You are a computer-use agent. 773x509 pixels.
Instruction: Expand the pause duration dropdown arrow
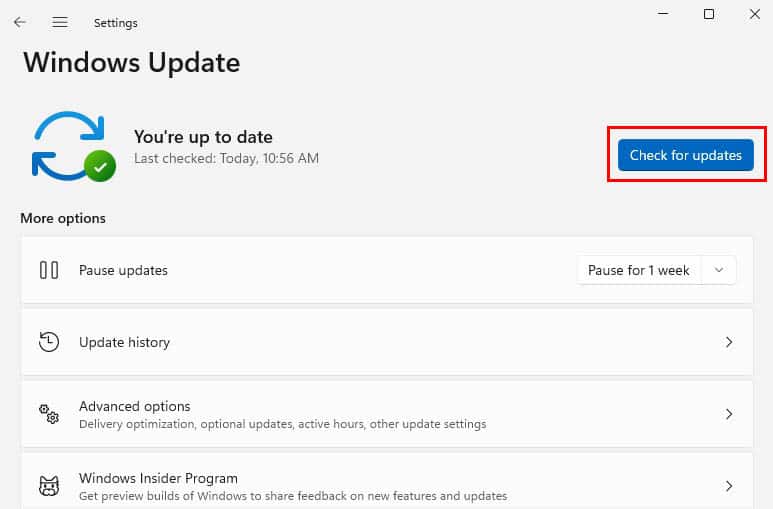(719, 270)
